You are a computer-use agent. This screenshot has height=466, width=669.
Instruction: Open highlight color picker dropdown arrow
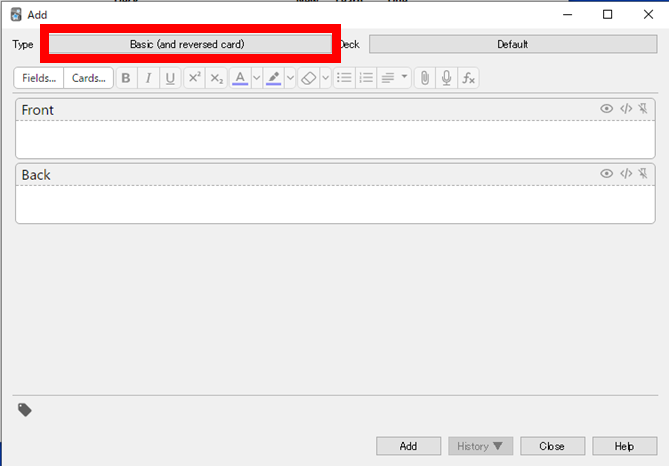[x=290, y=78]
